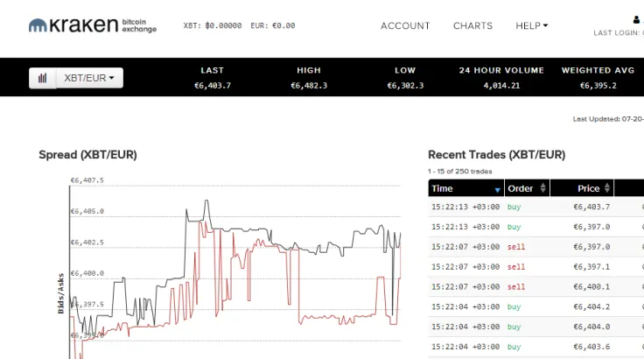Select the sell trade at €6,400.1
This screenshot has width=644, height=359.
(x=536, y=287)
